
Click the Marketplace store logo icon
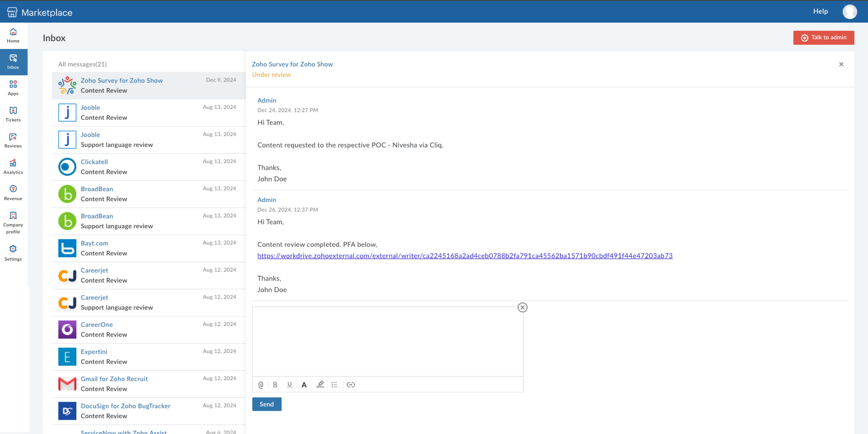[12, 12]
